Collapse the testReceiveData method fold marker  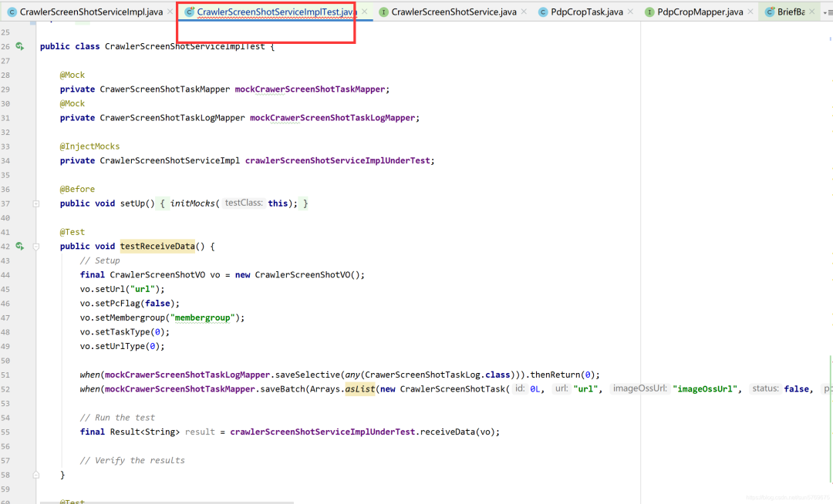[x=36, y=246]
